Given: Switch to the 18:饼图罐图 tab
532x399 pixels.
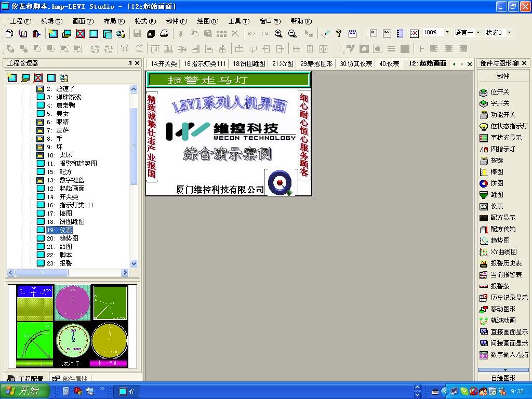Looking at the screenshot, I should 249,64.
